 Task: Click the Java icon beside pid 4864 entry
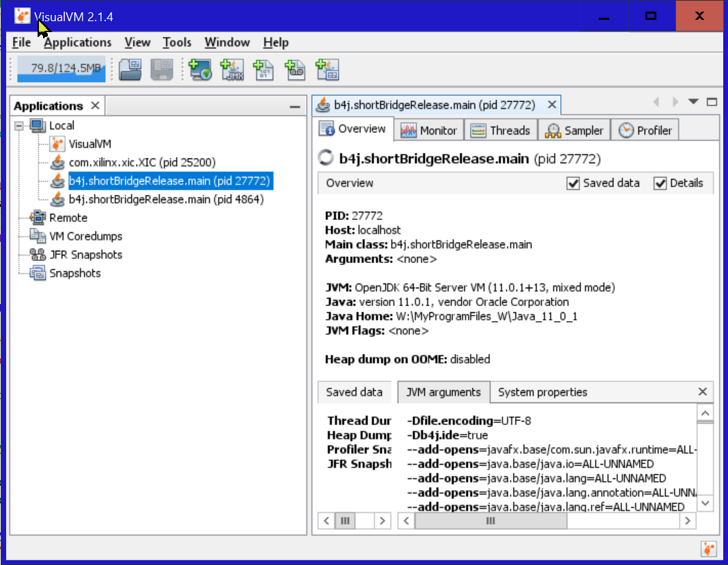57,199
